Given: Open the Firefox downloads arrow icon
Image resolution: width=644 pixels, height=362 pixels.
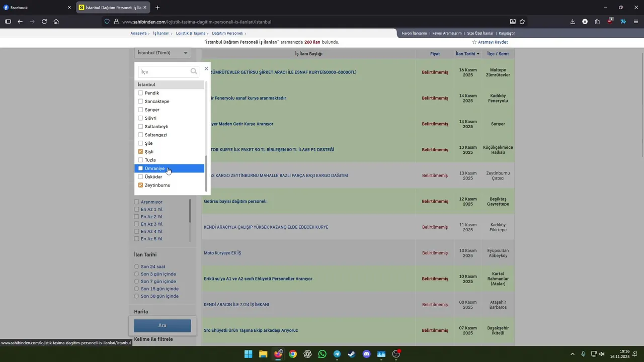Looking at the screenshot, I should click(x=573, y=22).
